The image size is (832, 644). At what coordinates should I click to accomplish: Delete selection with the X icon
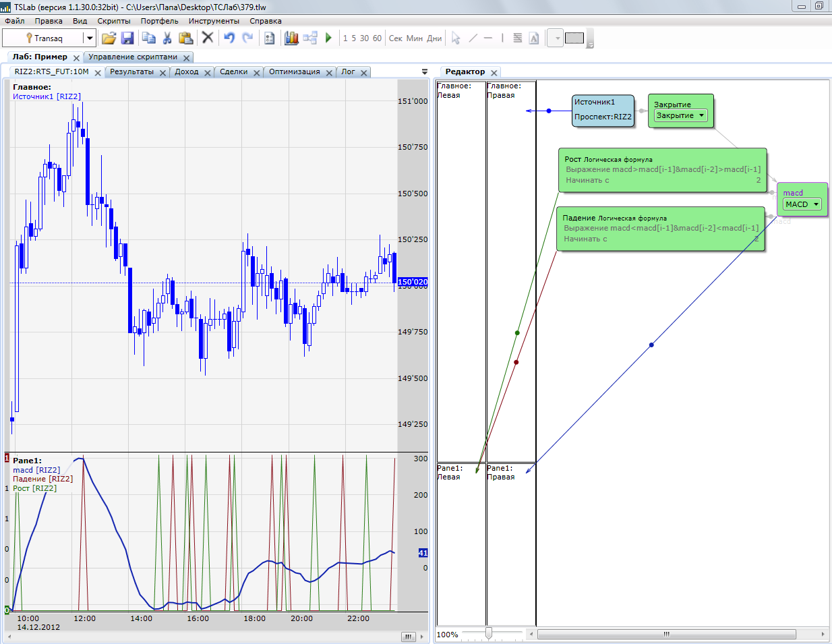(208, 38)
